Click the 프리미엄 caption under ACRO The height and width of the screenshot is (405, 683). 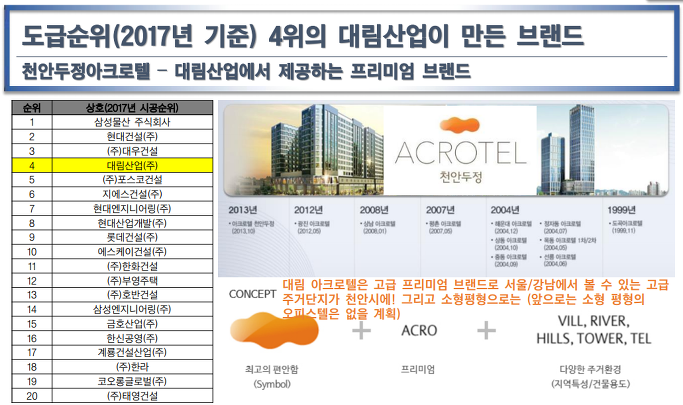click(x=418, y=370)
